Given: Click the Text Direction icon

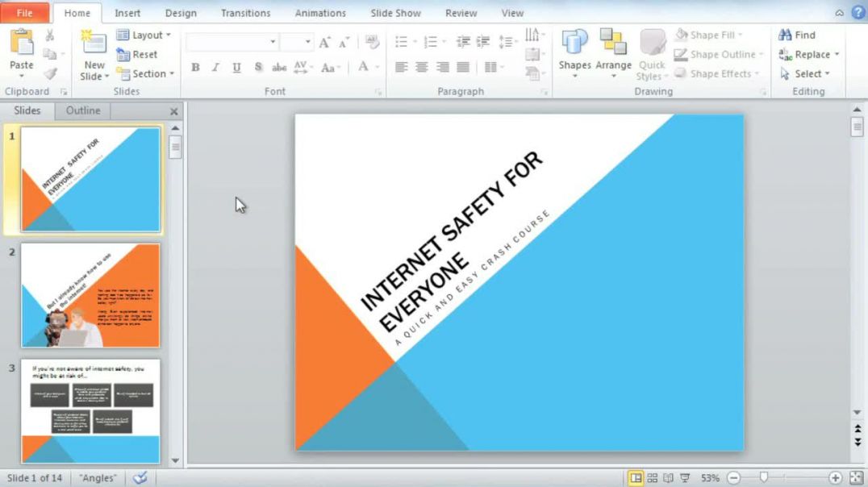Looking at the screenshot, I should click(x=532, y=35).
